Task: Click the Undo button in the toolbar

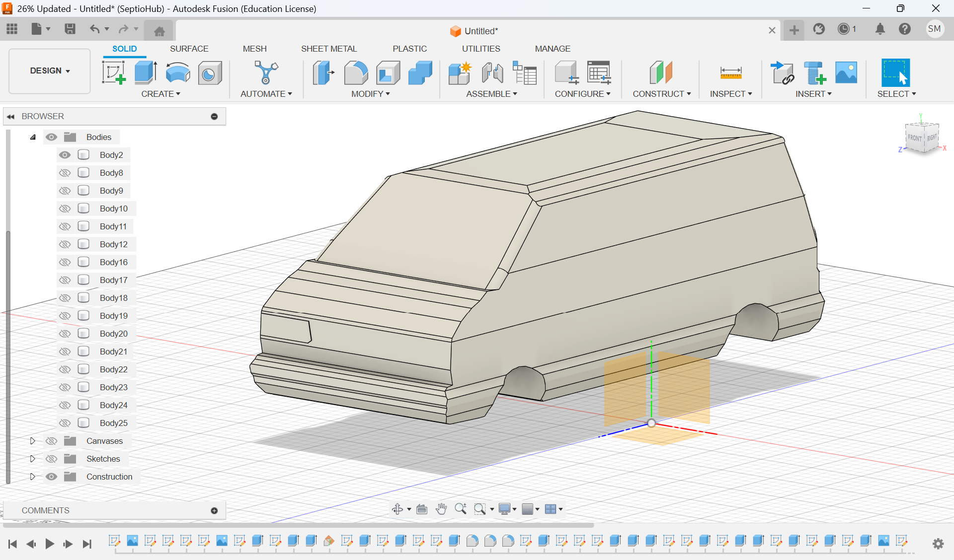Action: (x=95, y=29)
